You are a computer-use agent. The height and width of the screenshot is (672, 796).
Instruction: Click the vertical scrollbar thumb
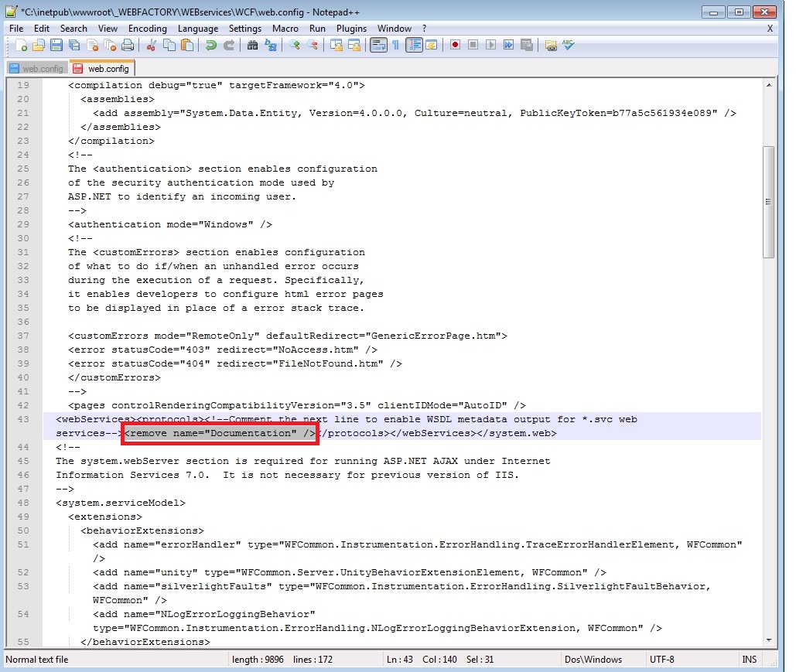pyautogui.click(x=768, y=201)
